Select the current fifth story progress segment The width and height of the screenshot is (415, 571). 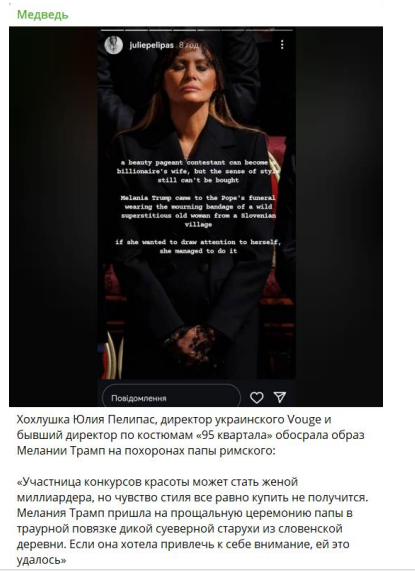click(x=209, y=30)
